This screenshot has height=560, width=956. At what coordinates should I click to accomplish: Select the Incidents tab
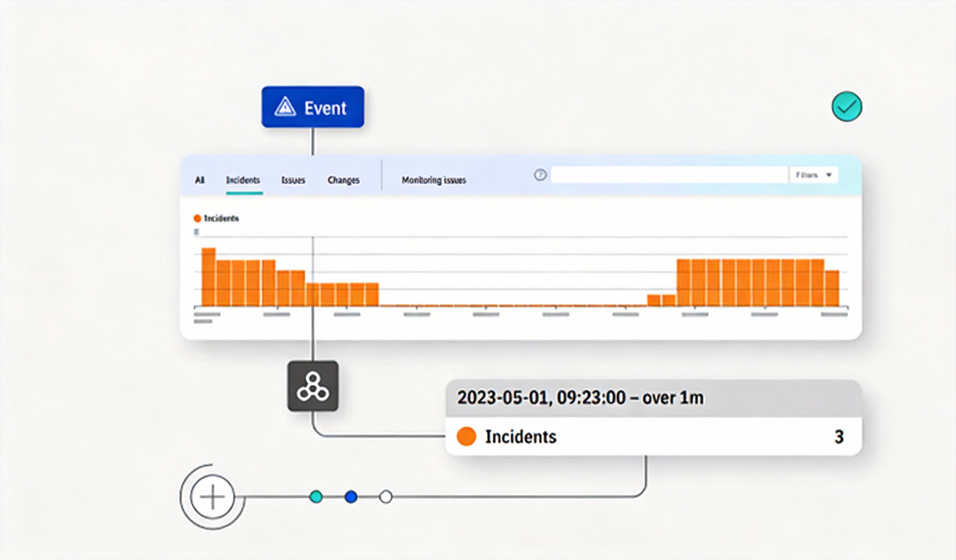coord(243,180)
